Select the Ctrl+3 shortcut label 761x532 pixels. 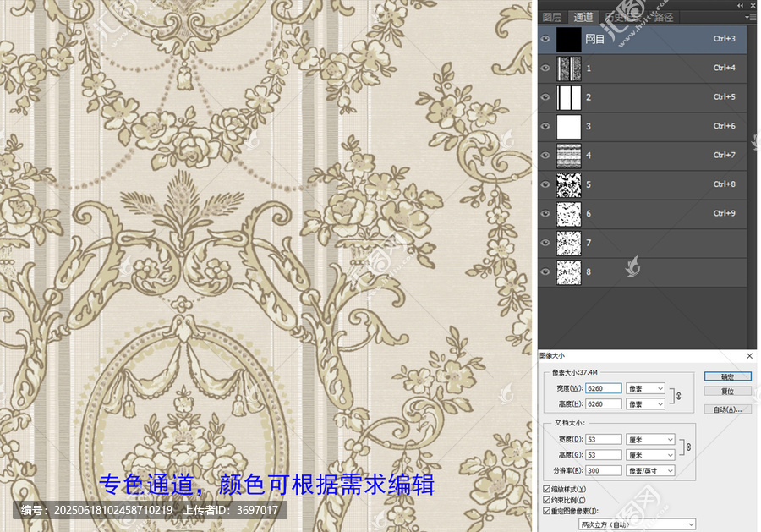point(724,38)
